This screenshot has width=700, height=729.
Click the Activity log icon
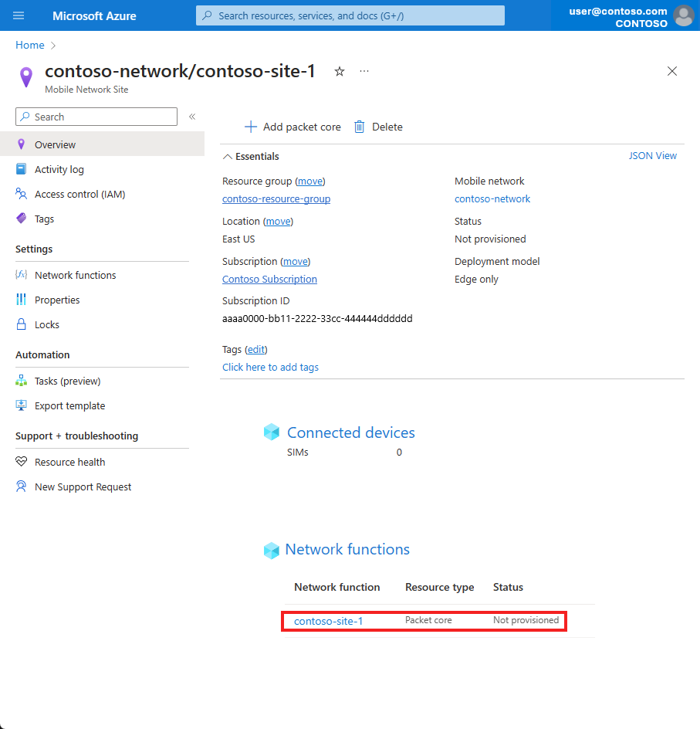coord(22,169)
